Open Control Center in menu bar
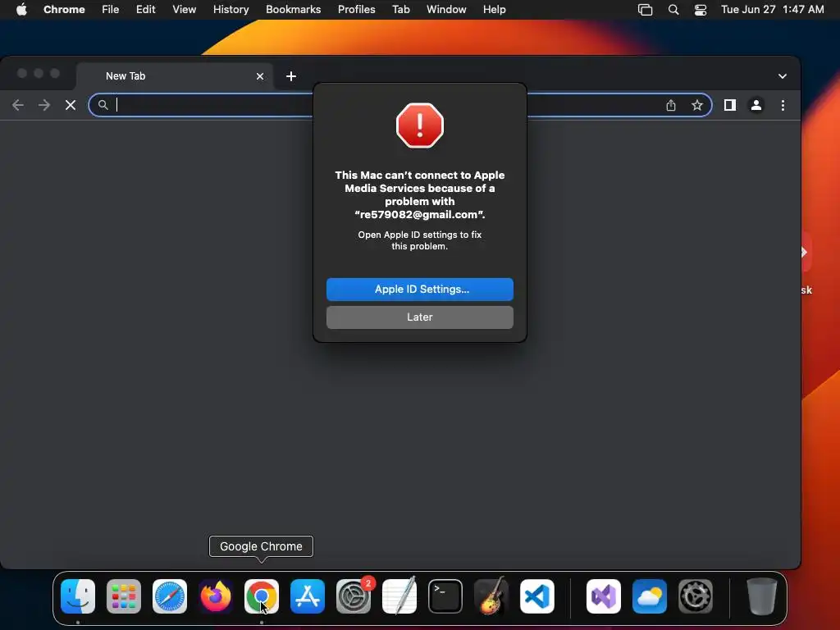This screenshot has height=630, width=840. pyautogui.click(x=701, y=10)
